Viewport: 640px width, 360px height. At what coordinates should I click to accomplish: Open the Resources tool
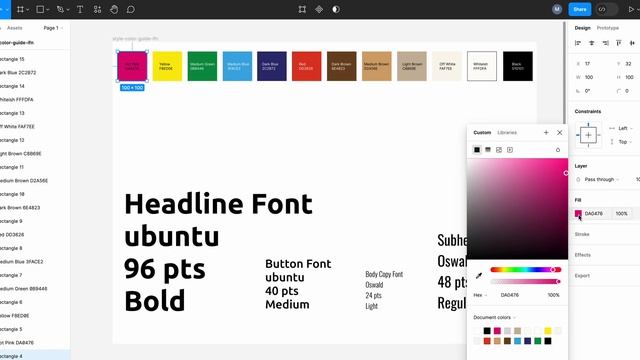coord(97,9)
